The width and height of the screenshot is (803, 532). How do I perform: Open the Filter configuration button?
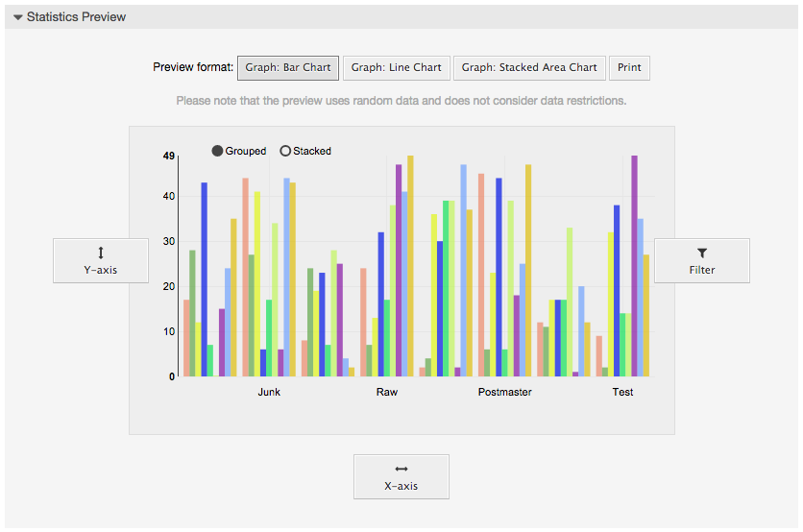click(x=702, y=260)
